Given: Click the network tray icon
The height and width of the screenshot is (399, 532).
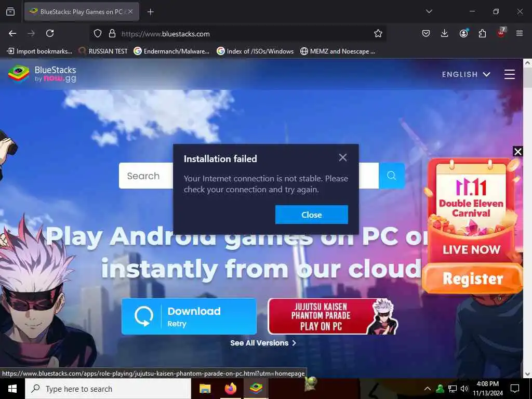Looking at the screenshot, I should pos(453,389).
